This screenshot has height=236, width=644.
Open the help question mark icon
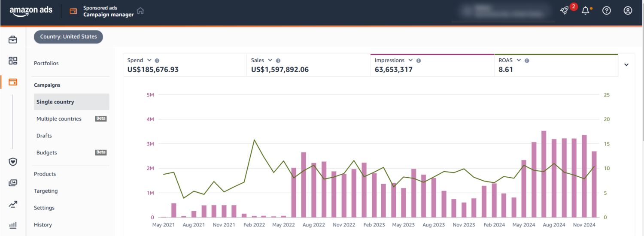tap(606, 11)
